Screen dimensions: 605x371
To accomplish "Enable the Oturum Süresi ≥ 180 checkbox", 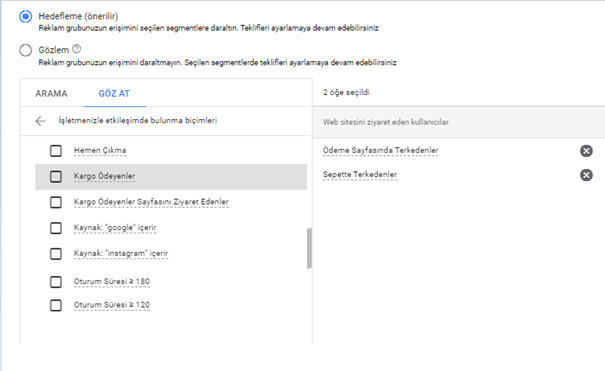I will tap(56, 282).
